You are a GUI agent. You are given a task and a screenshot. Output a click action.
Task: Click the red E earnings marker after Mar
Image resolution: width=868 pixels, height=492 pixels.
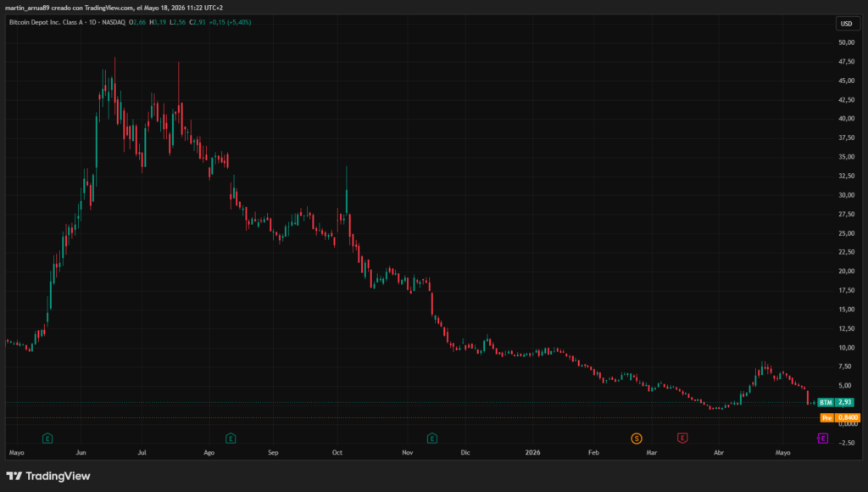coord(682,438)
